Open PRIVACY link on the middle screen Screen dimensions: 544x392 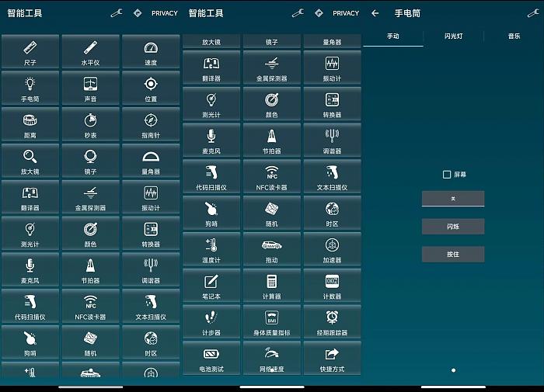coord(346,13)
